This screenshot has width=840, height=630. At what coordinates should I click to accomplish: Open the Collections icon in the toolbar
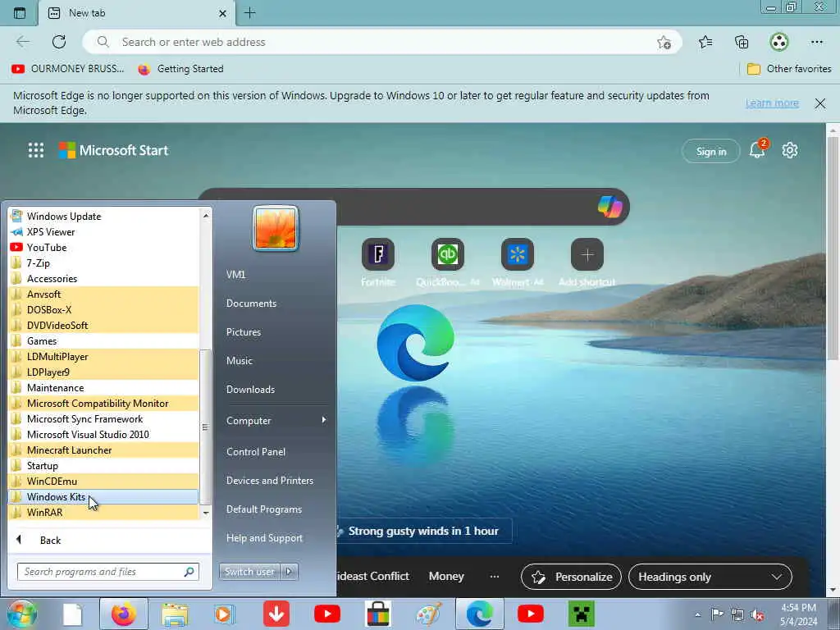click(x=742, y=42)
